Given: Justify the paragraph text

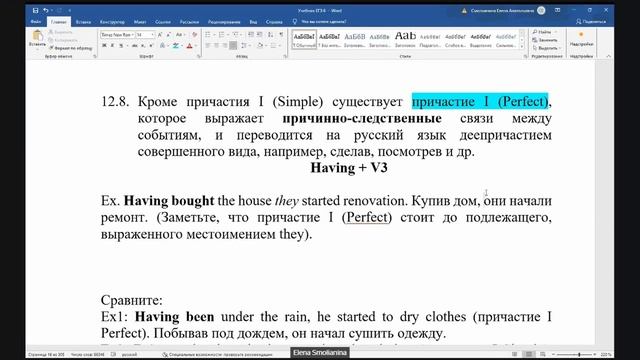Looking at the screenshot, I should (233, 46).
